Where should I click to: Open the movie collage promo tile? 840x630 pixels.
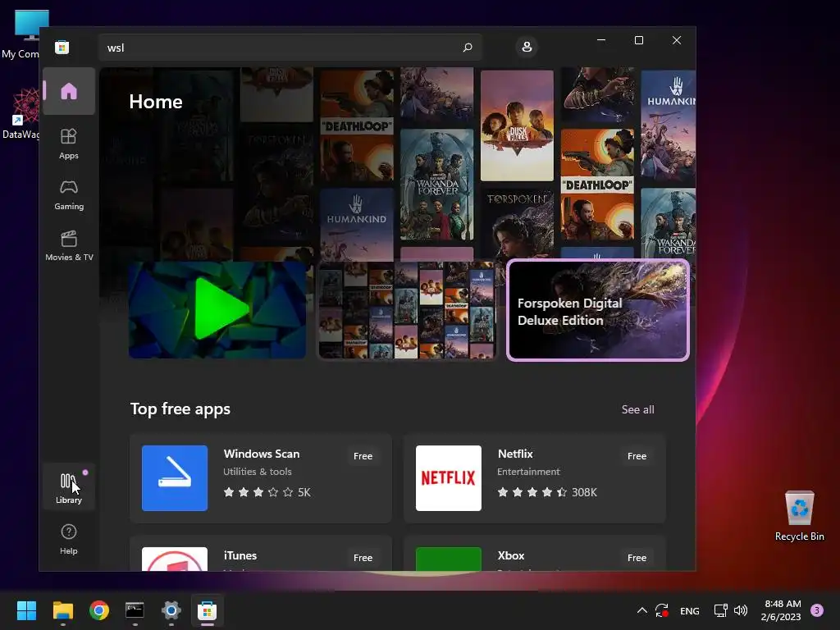pos(407,309)
